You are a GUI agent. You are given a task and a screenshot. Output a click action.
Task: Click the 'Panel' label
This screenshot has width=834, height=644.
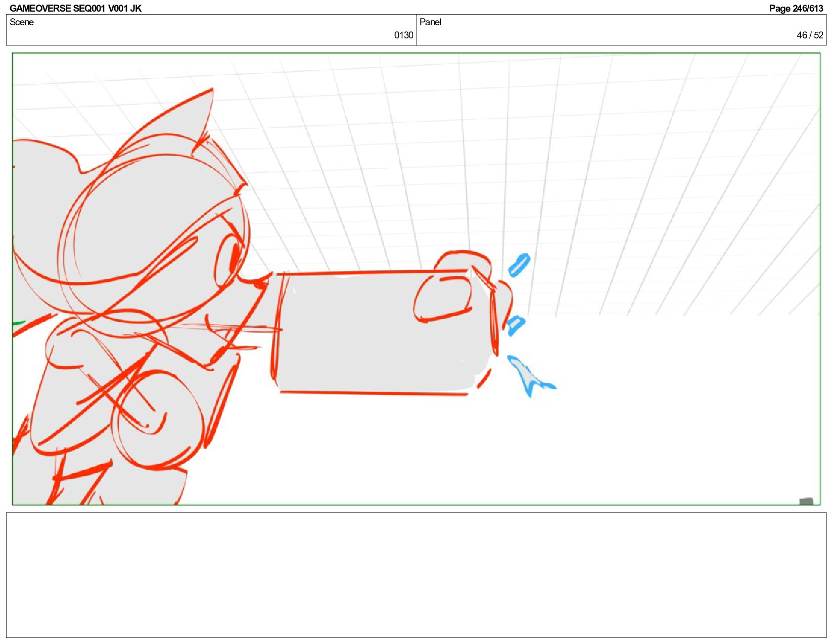[x=431, y=22]
